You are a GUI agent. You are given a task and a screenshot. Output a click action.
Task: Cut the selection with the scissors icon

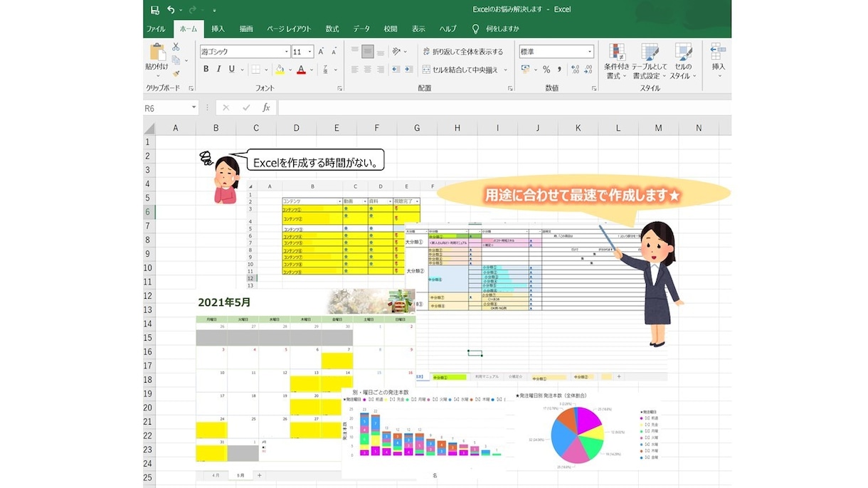pyautogui.click(x=176, y=47)
